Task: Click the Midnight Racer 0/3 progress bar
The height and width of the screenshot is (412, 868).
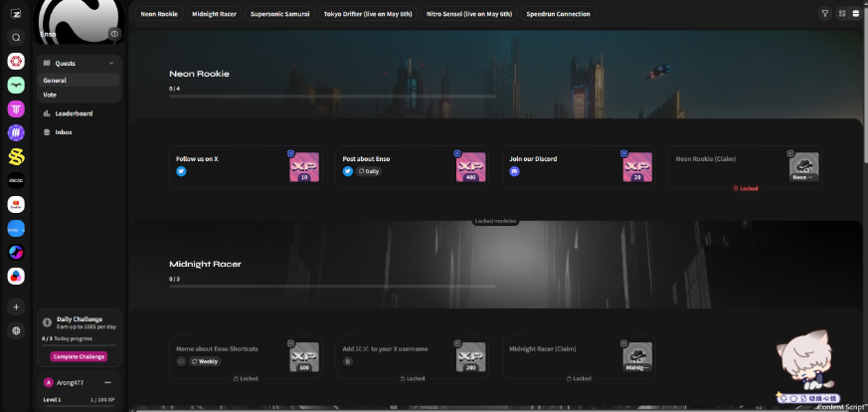Action: click(x=332, y=287)
